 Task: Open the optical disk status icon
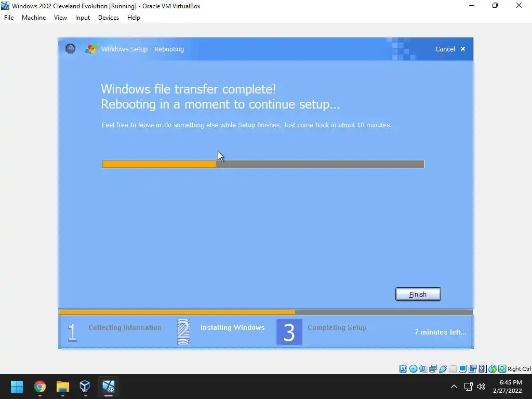[413, 368]
